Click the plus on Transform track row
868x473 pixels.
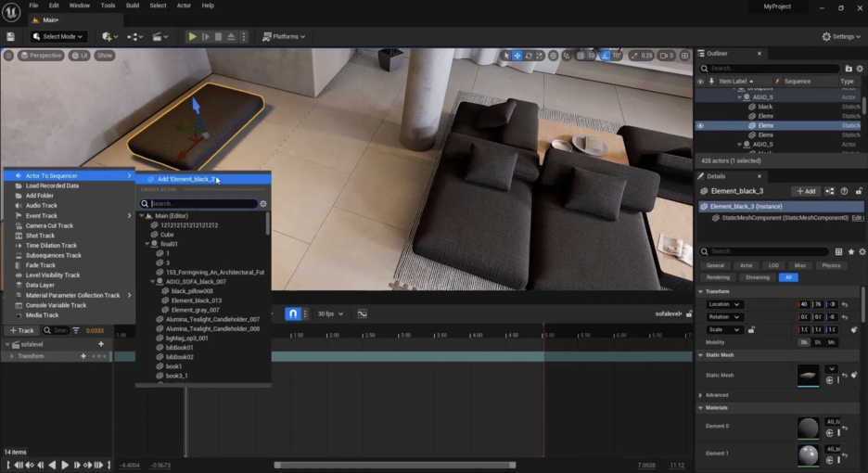83,356
